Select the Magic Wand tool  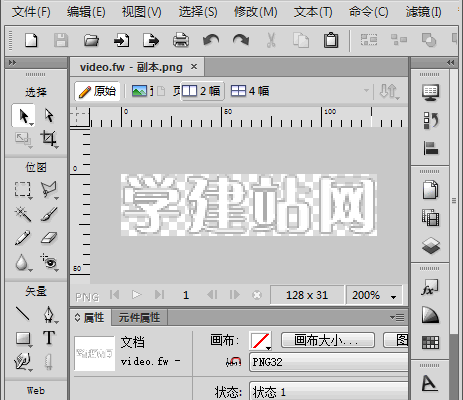pos(23,214)
